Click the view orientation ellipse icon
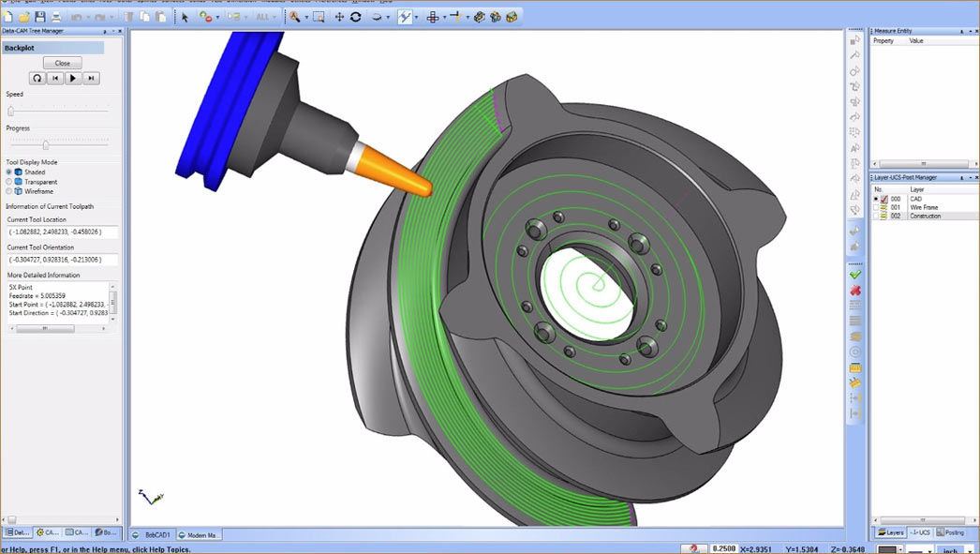The height and width of the screenshot is (554, 980). [377, 17]
